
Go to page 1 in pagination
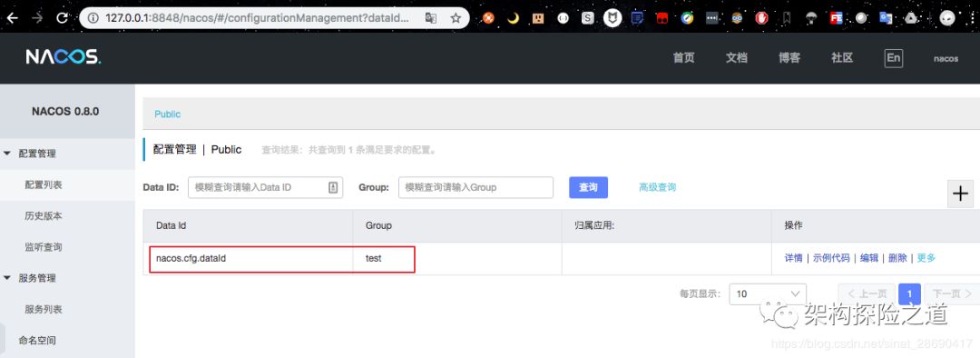pos(909,293)
